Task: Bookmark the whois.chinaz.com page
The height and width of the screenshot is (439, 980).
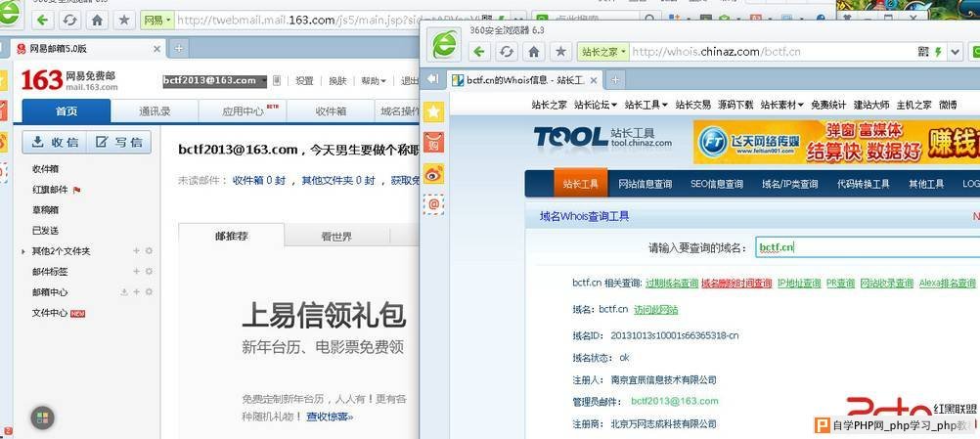Action: [561, 51]
